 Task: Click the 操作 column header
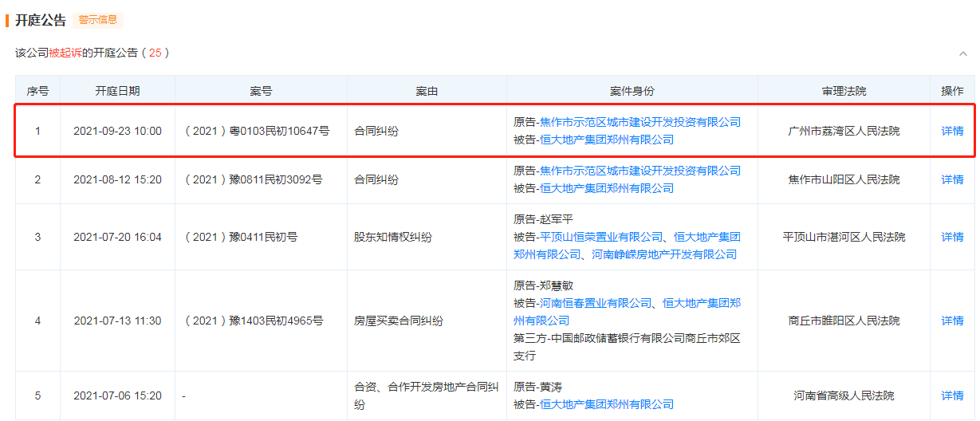[952, 91]
